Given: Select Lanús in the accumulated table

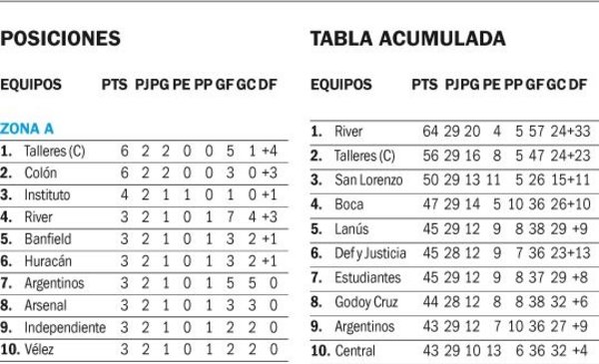Looking at the screenshot, I should tap(351, 229).
